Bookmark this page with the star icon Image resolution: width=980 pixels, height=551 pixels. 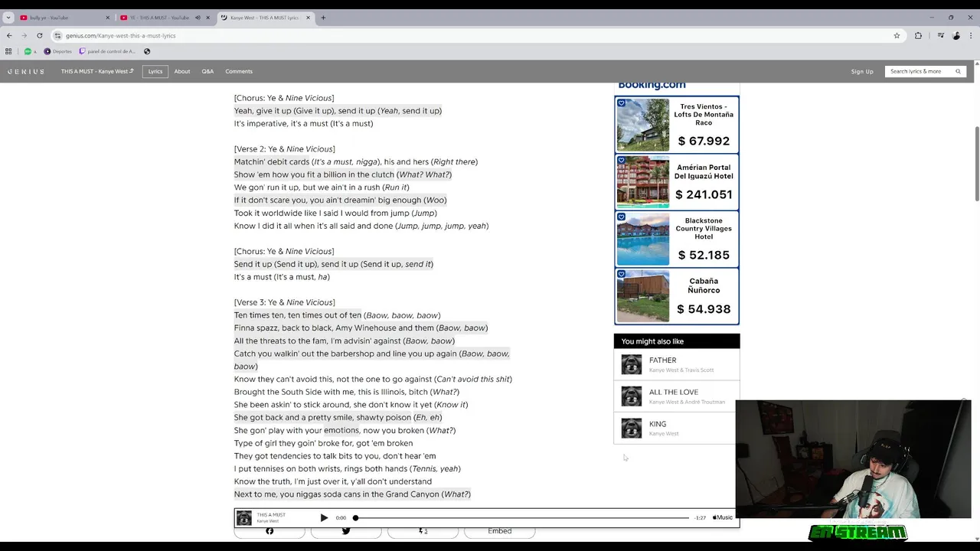click(897, 35)
